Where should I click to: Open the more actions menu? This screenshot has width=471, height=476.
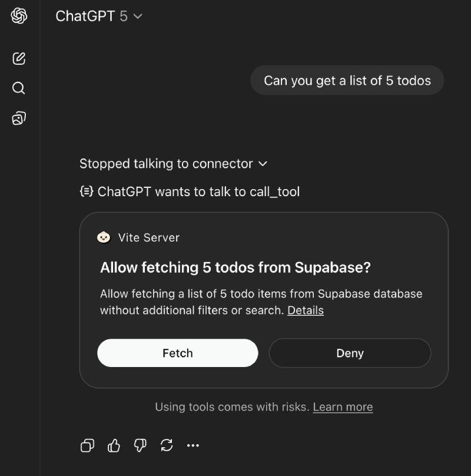193,446
